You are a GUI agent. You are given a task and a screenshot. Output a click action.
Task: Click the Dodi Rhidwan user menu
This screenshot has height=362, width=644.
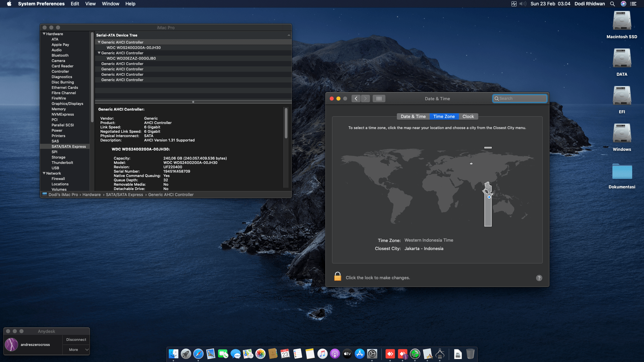(590, 4)
